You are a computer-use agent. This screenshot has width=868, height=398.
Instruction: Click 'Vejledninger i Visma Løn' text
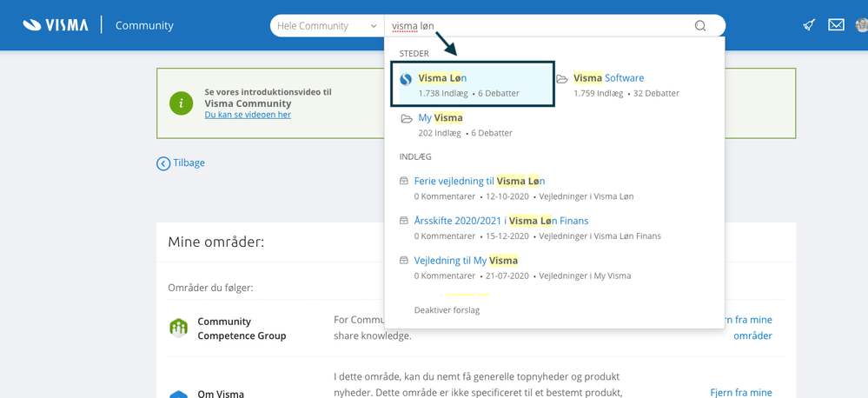586,196
